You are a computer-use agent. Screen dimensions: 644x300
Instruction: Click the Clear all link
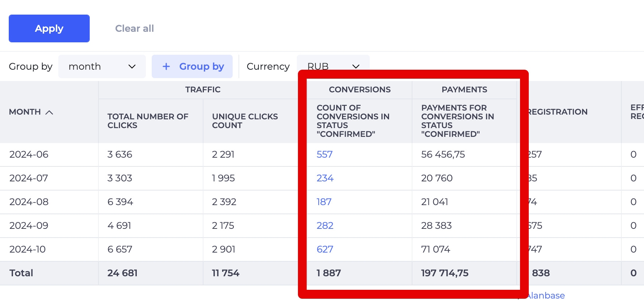(x=134, y=28)
